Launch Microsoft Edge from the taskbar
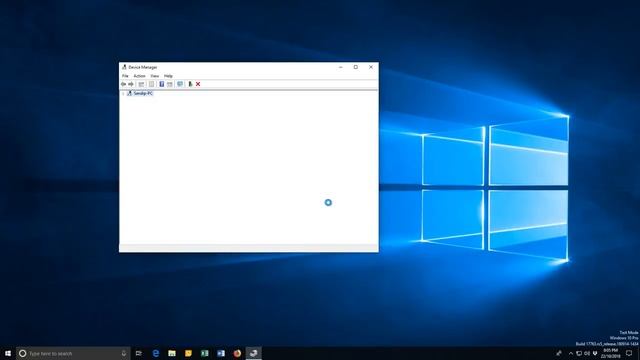Viewport: 640px width, 360px height. [156, 353]
